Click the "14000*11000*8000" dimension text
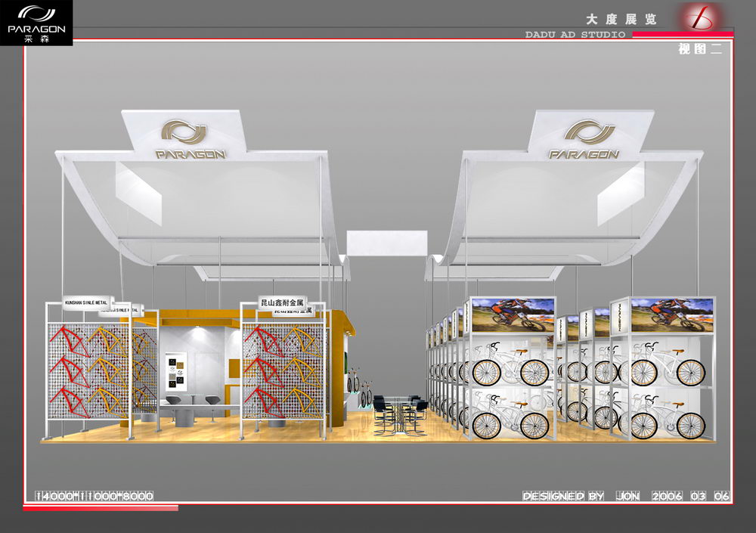 point(94,496)
